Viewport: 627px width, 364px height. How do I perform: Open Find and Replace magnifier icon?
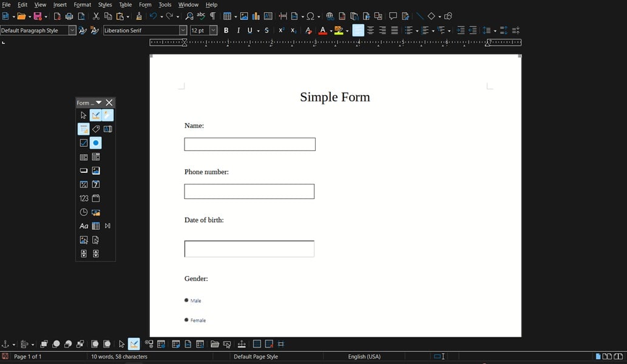[189, 16]
